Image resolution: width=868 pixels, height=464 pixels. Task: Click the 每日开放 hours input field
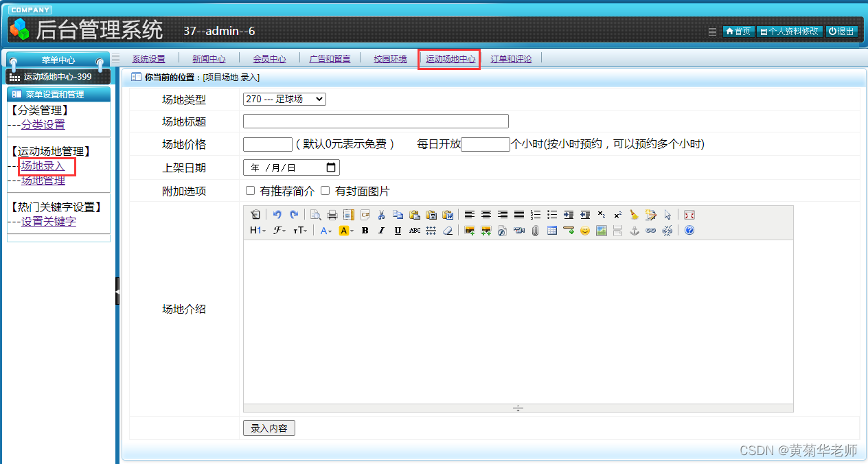coord(486,144)
